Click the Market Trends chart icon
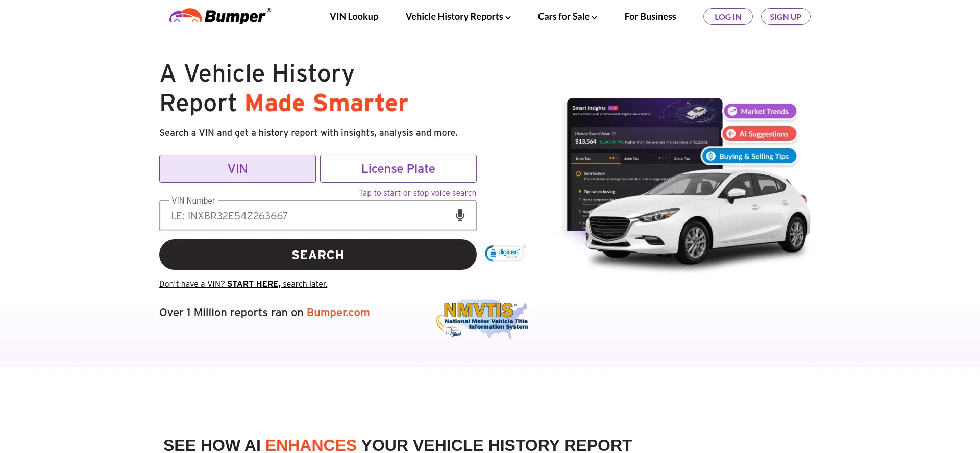 [732, 111]
